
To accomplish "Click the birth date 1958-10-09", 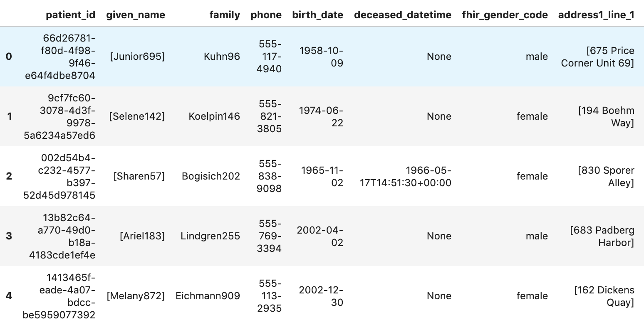I will pyautogui.click(x=321, y=57).
